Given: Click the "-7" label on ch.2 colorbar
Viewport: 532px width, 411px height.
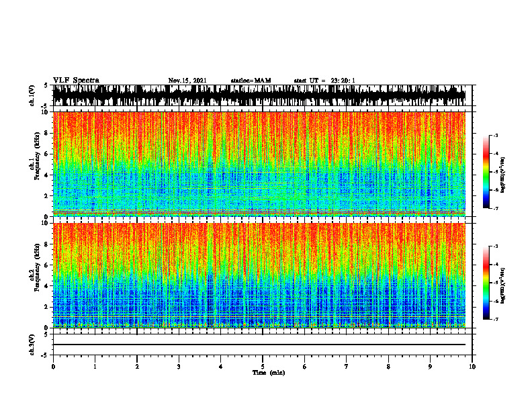Looking at the screenshot, I should (496, 320).
